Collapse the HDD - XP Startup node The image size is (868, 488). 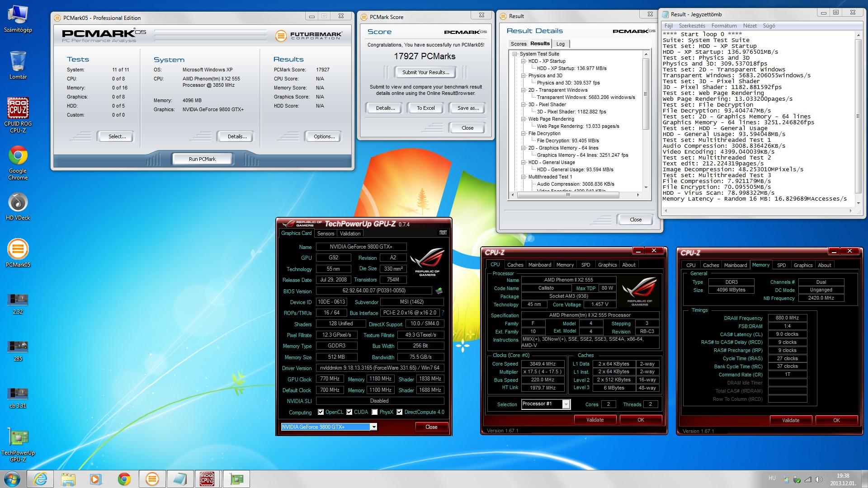coord(523,61)
